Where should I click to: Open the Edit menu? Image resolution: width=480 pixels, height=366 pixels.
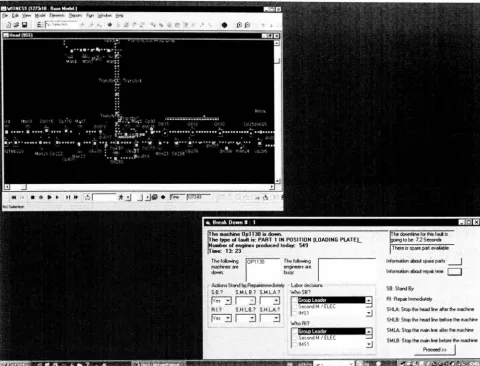(x=15, y=16)
